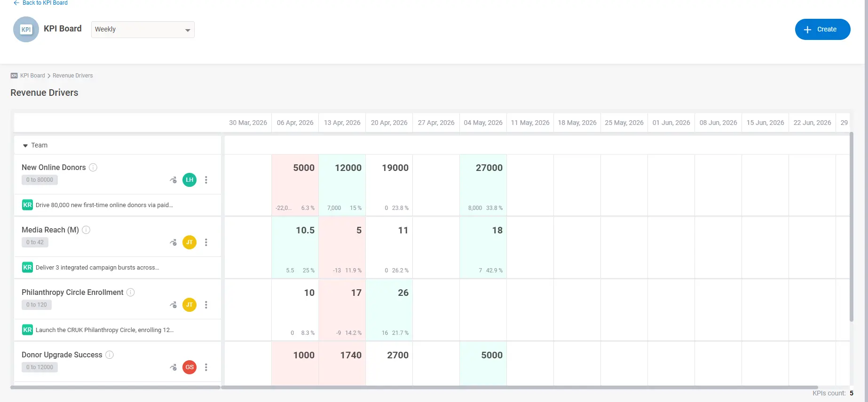Open info icon beside Philanthropy Circle Enrollment
This screenshot has height=402, width=868.
click(131, 292)
